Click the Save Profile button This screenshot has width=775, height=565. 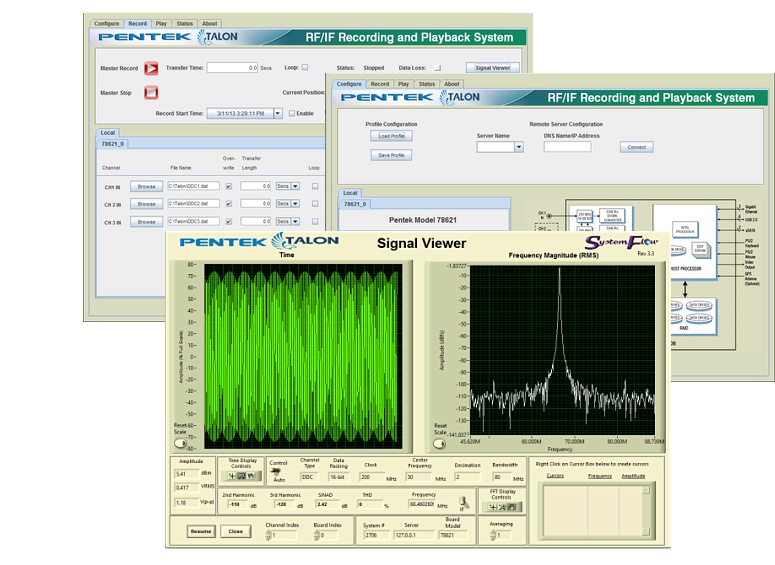tap(391, 155)
